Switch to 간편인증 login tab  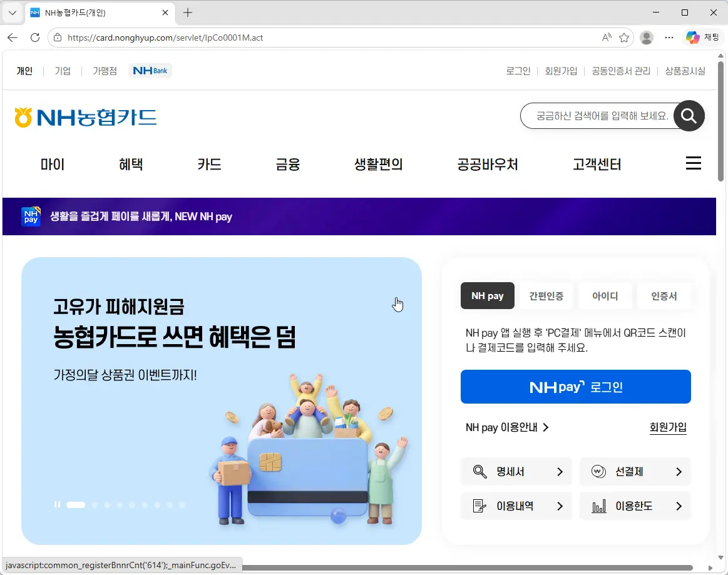click(x=546, y=295)
